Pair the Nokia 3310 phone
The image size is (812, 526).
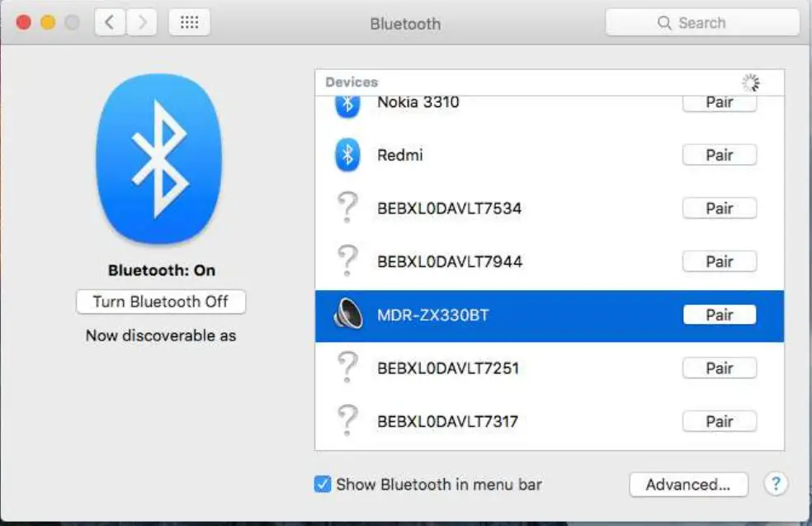coord(720,101)
